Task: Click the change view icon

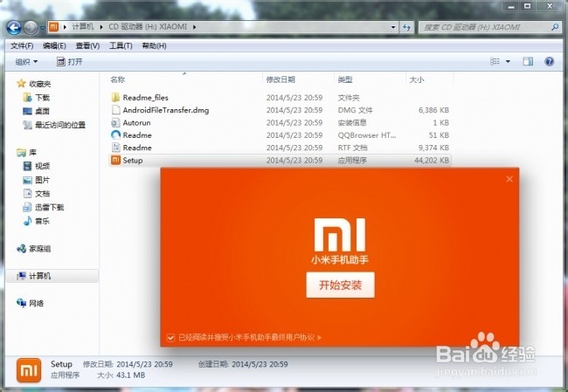Action: pyautogui.click(x=495, y=61)
